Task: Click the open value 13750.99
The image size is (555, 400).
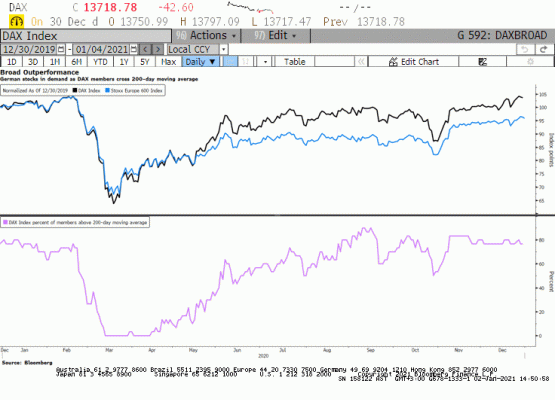Action: 144,22
